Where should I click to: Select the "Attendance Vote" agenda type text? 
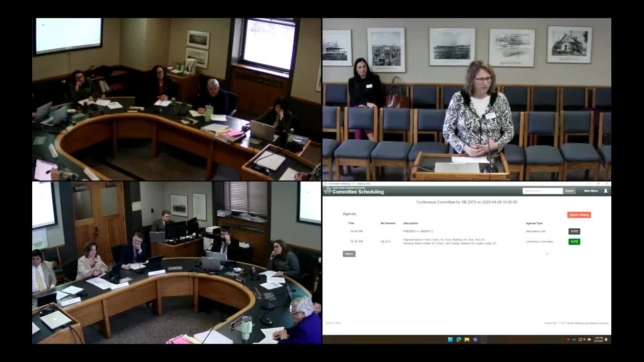[535, 231]
